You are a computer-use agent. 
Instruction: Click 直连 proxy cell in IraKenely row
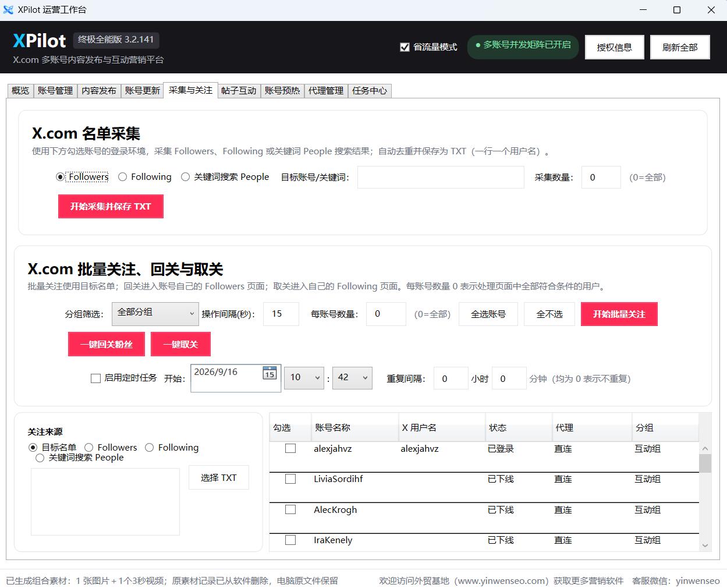tap(563, 540)
